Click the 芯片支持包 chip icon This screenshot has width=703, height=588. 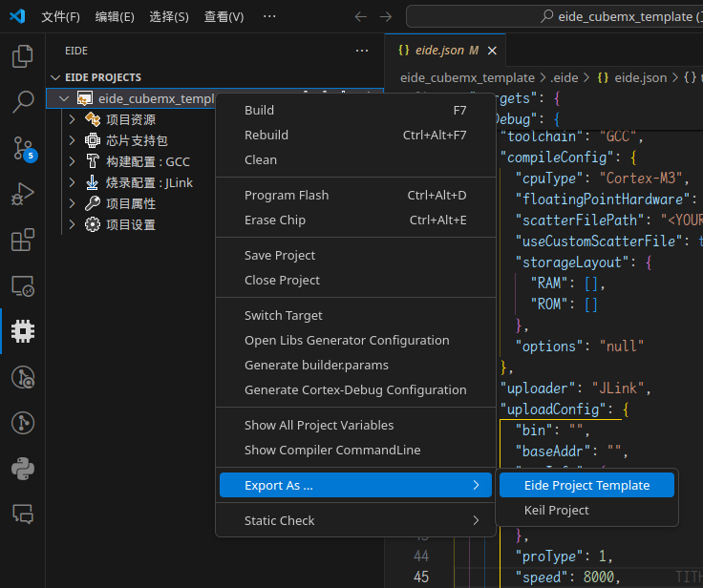93,140
